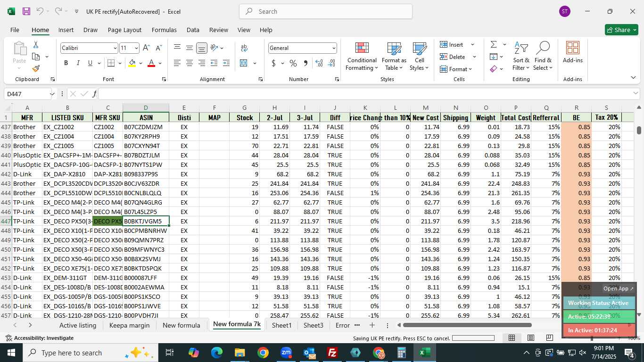
Task: Click the Increase Decimal icon
Action: [319, 63]
